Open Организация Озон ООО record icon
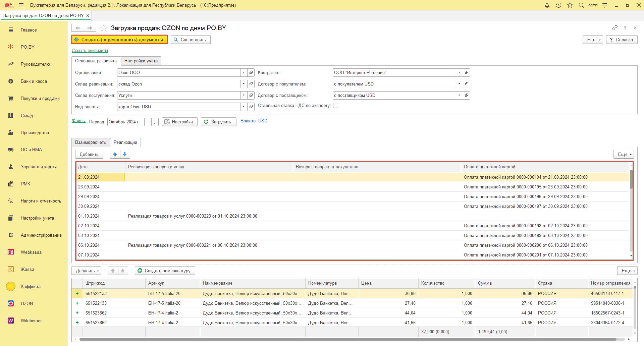 [251, 72]
